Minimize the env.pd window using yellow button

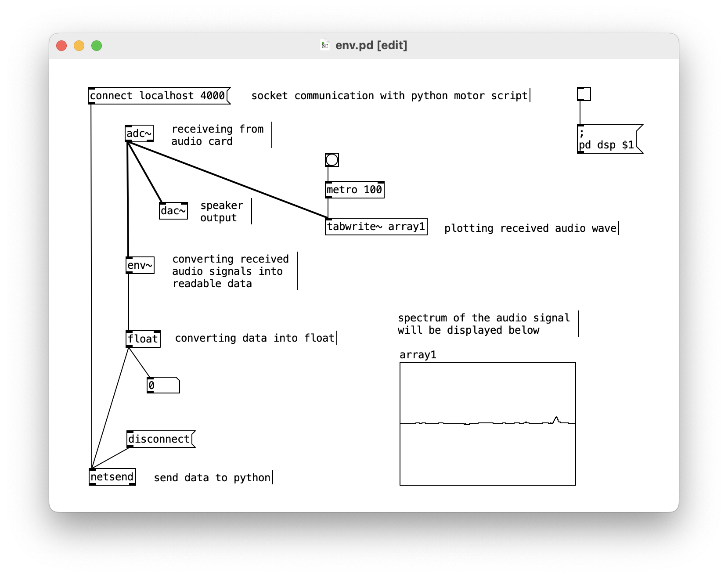79,46
